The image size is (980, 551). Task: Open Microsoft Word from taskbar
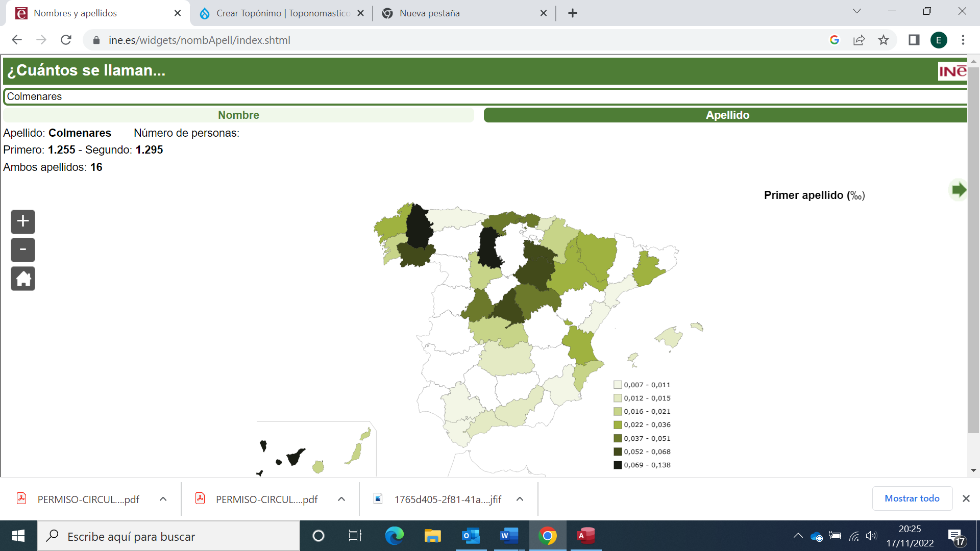click(508, 536)
